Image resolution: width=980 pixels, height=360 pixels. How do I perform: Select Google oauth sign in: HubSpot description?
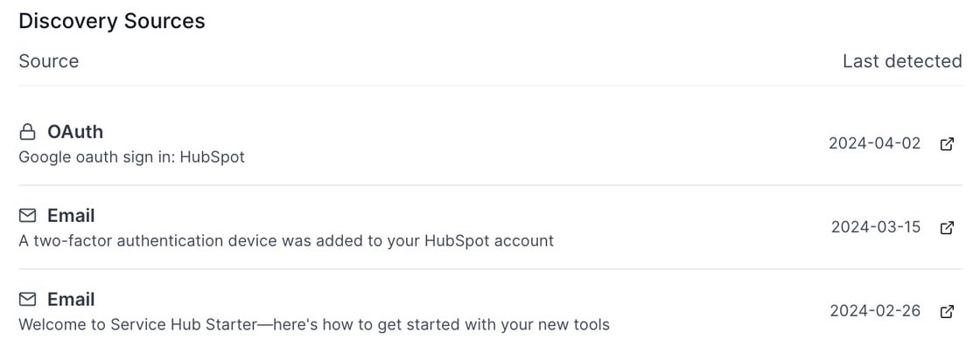[131, 157]
